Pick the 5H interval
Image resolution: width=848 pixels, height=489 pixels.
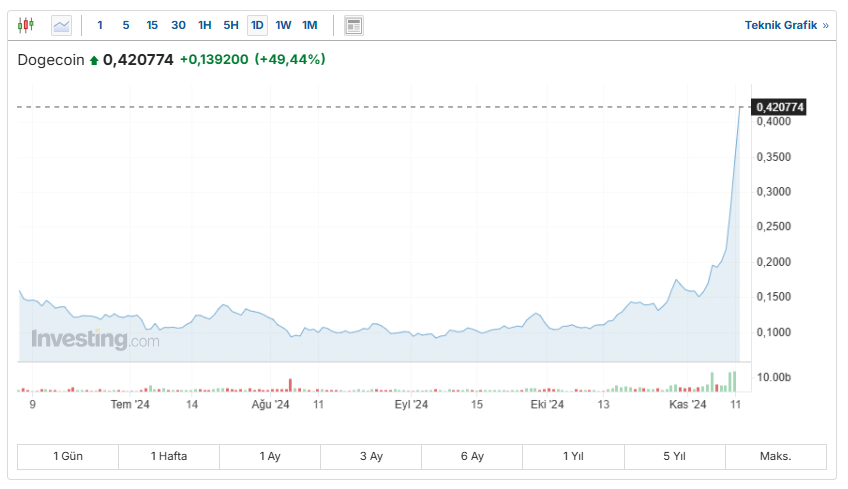(x=231, y=25)
